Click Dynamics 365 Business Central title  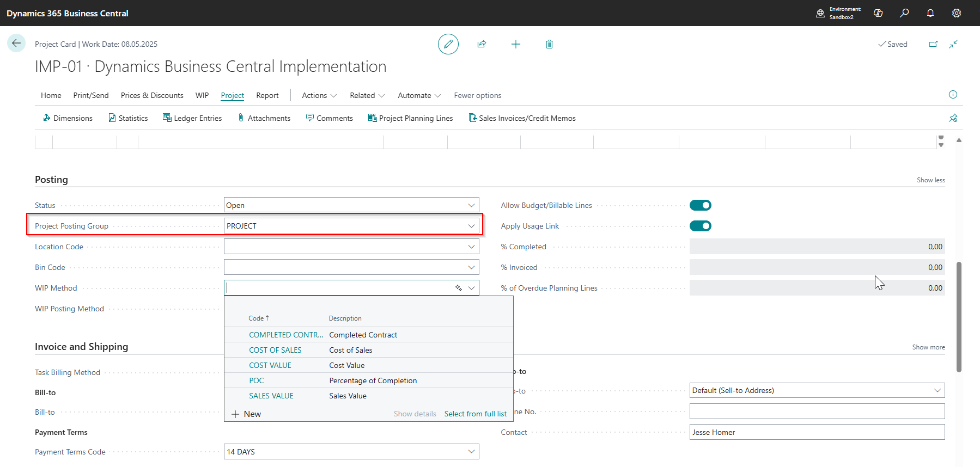[x=68, y=13]
